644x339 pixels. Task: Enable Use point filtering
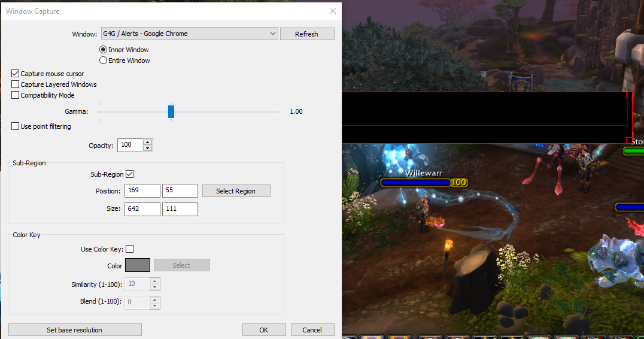15,126
